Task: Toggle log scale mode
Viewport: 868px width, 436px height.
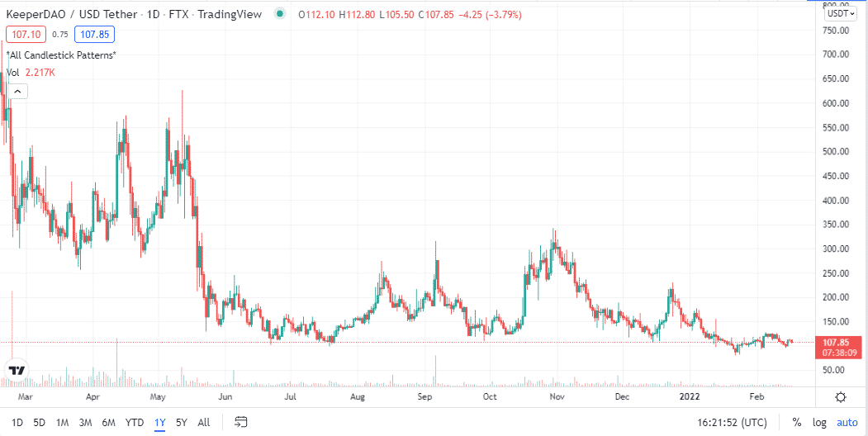Action: [x=819, y=423]
